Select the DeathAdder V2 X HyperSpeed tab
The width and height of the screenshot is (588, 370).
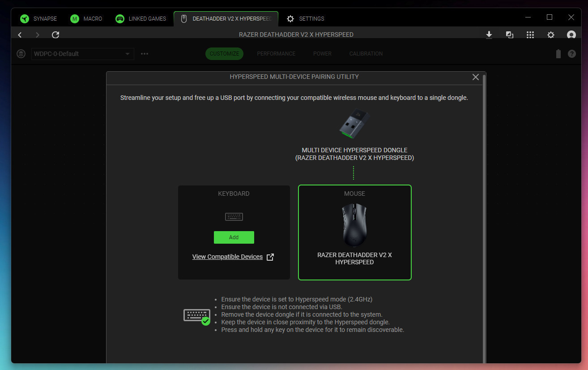click(x=226, y=19)
